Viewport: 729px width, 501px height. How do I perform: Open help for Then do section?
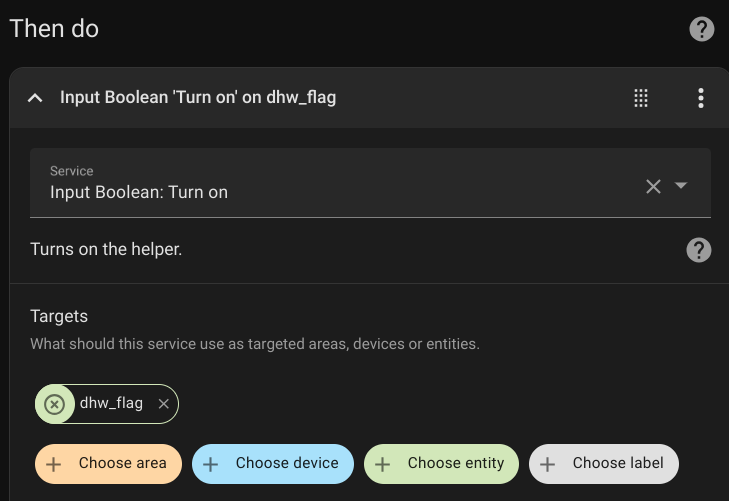(702, 29)
